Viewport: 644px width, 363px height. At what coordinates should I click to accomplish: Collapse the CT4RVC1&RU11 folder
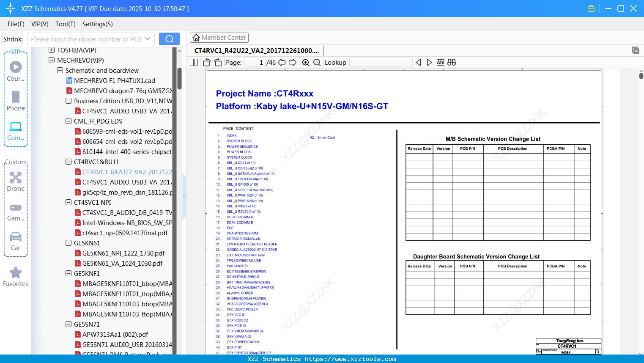tap(69, 162)
